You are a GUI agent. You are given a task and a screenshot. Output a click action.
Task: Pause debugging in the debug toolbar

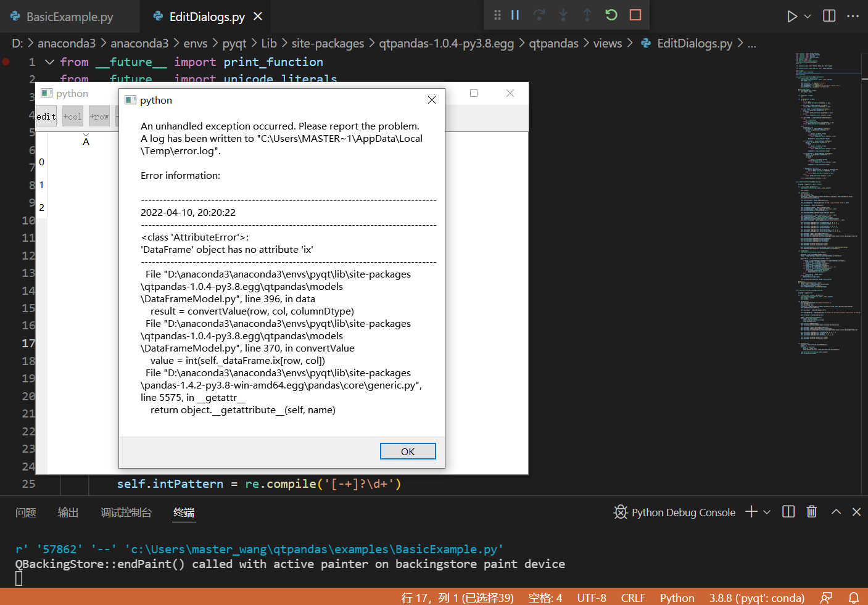click(x=515, y=14)
